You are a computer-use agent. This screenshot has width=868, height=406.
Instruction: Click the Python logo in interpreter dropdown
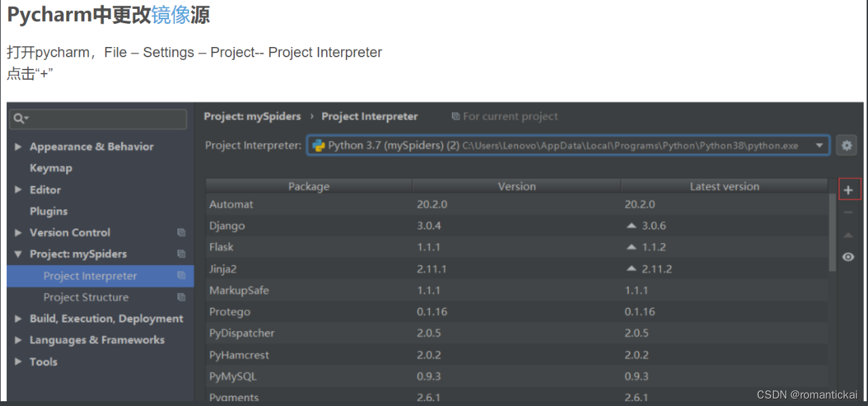pyautogui.click(x=318, y=145)
